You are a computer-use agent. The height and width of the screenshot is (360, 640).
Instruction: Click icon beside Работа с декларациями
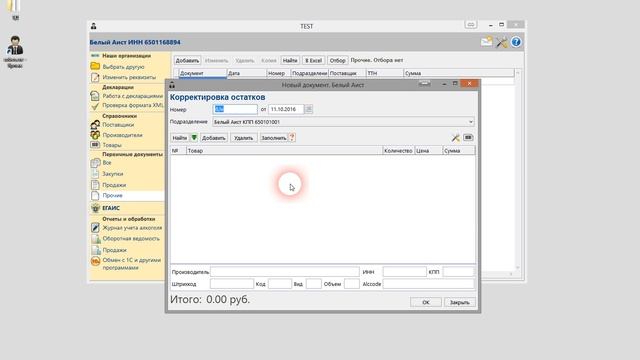95,96
